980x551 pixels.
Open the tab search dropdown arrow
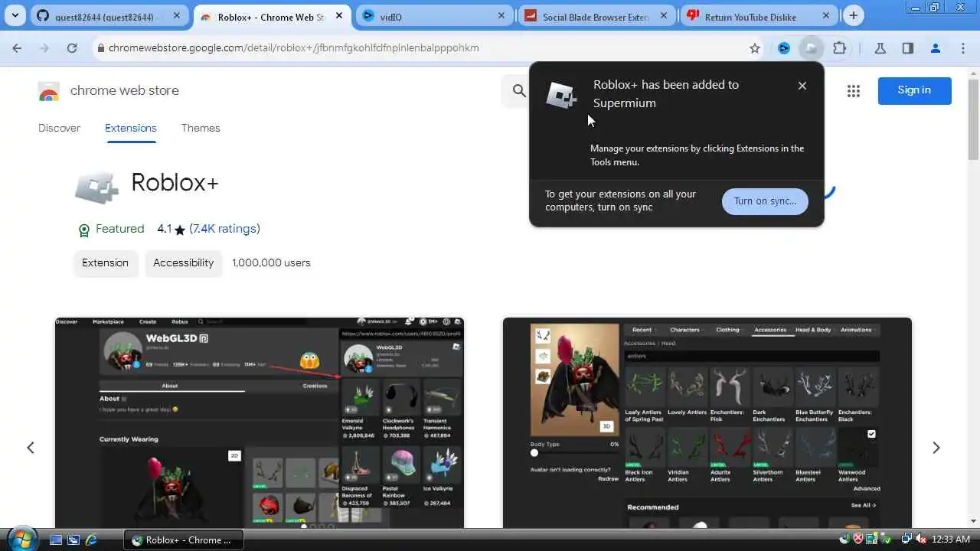click(15, 15)
